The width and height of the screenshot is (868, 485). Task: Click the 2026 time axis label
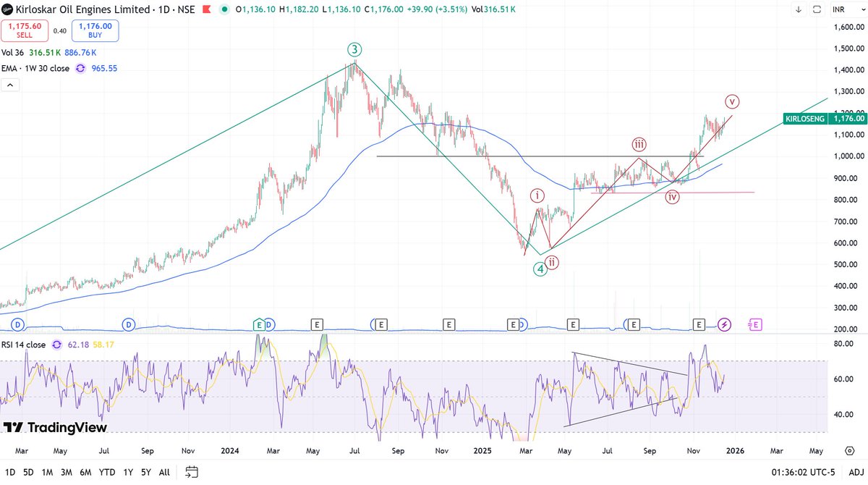(x=734, y=450)
